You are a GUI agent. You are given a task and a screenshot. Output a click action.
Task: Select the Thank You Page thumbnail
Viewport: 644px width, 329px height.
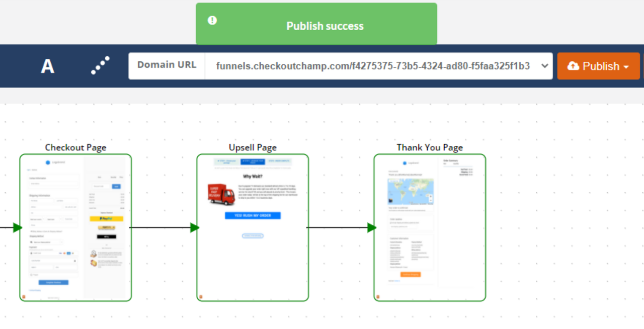pyautogui.click(x=430, y=227)
